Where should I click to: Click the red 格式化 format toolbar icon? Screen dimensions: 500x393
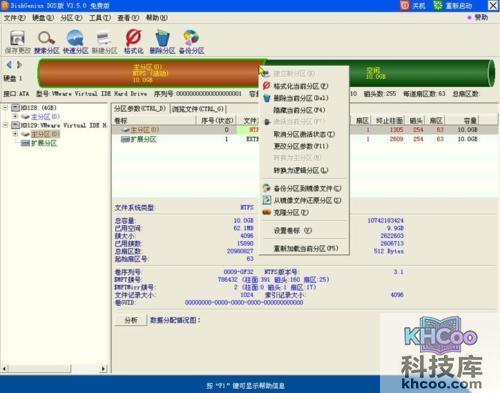pyautogui.click(x=133, y=42)
